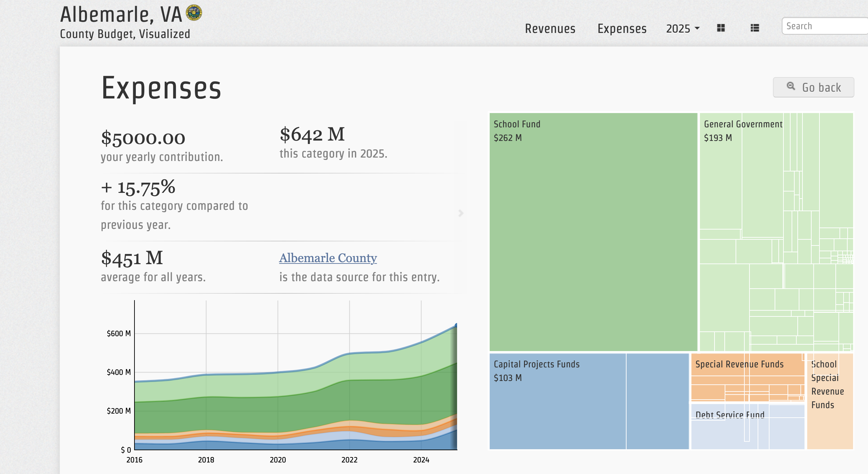Open the Expenses menu item
The height and width of the screenshot is (474, 868).
point(622,29)
